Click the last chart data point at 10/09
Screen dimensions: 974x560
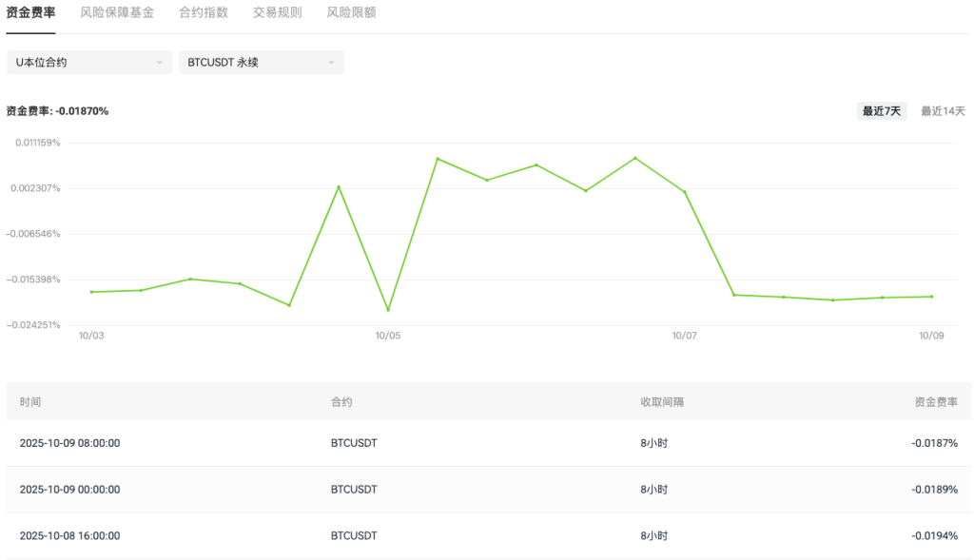[931, 297]
